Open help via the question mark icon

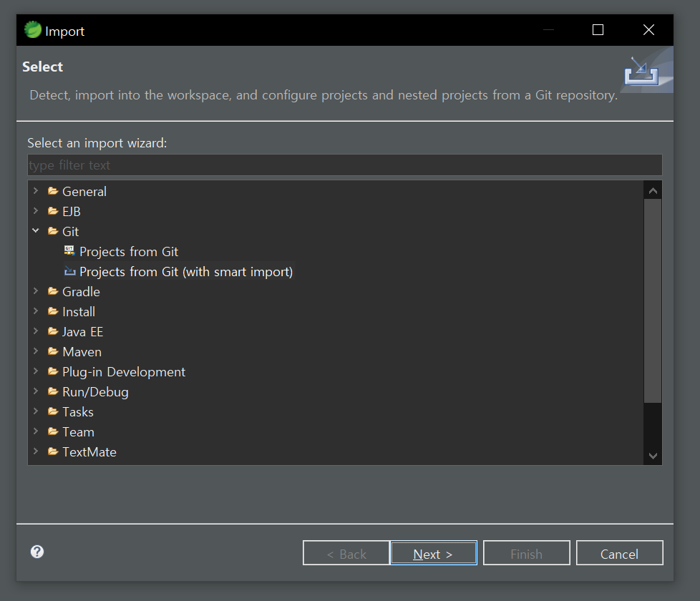click(37, 552)
